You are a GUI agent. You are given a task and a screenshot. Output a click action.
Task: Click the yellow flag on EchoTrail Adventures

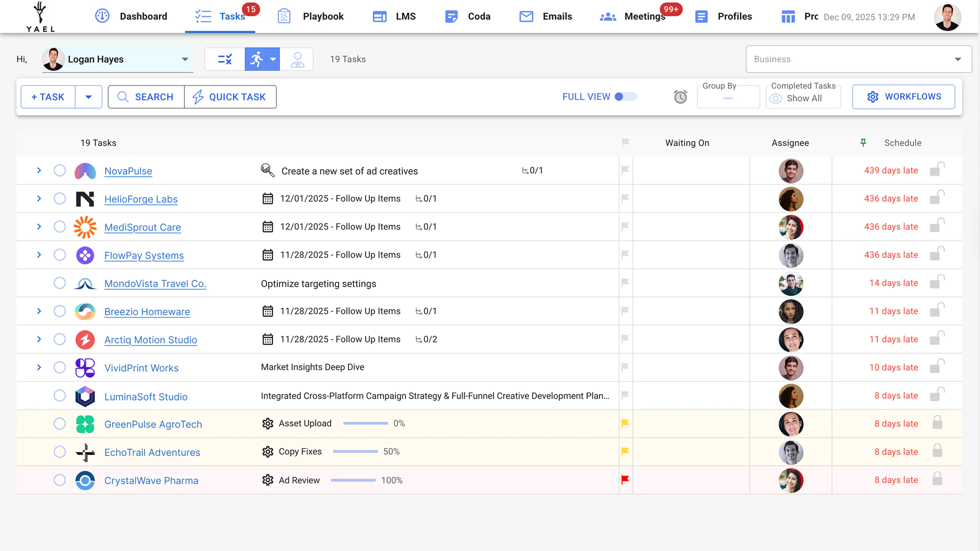click(x=625, y=451)
